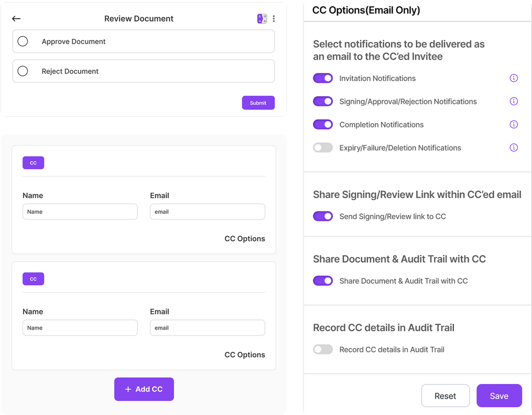Turn off Share Document & Audit Trail with CC
532x415 pixels.
pyautogui.click(x=323, y=280)
